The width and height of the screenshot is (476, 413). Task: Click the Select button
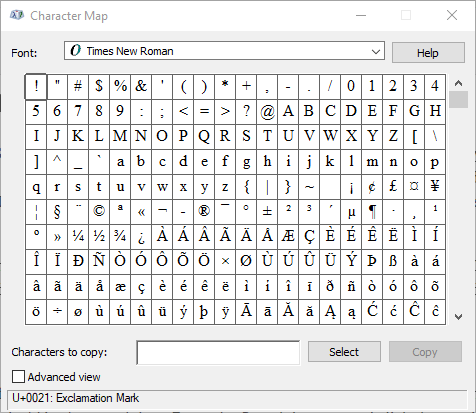click(x=344, y=352)
